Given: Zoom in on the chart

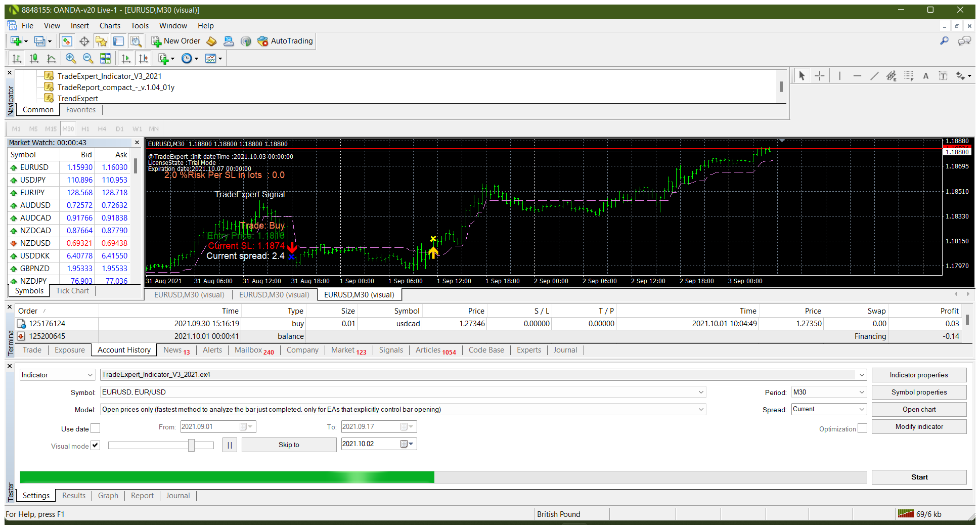Looking at the screenshot, I should point(71,58).
